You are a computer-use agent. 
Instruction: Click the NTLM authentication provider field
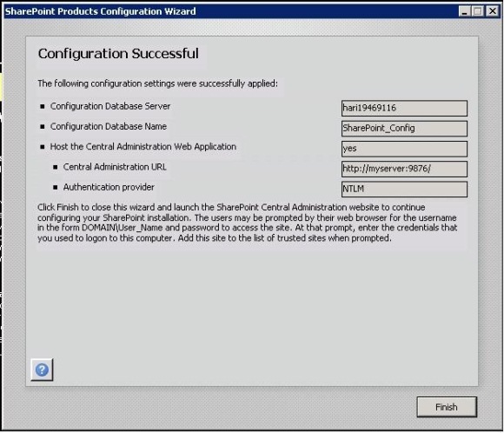tap(404, 190)
